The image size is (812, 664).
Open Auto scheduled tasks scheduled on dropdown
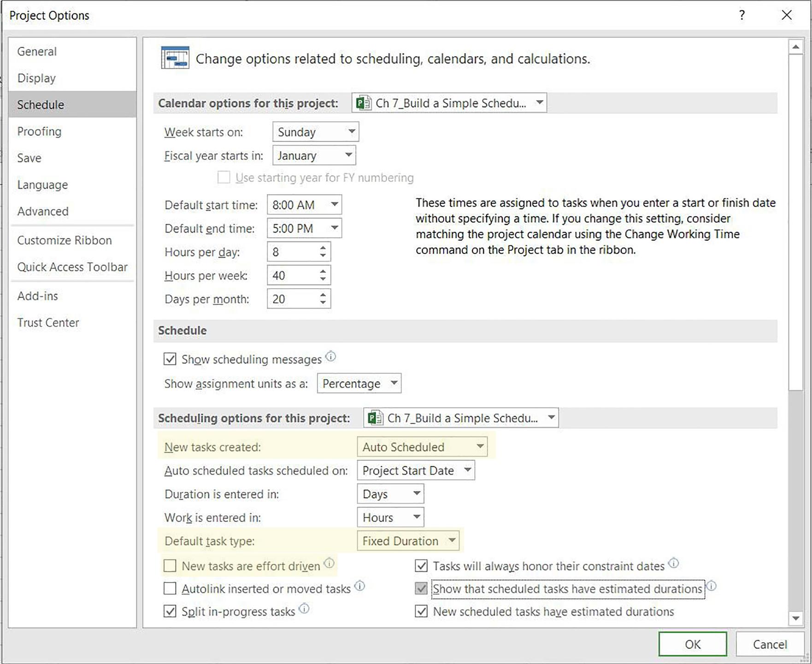tap(416, 470)
